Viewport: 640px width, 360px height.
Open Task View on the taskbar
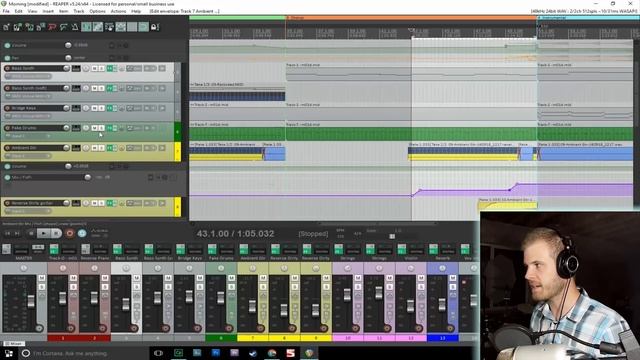158,353
